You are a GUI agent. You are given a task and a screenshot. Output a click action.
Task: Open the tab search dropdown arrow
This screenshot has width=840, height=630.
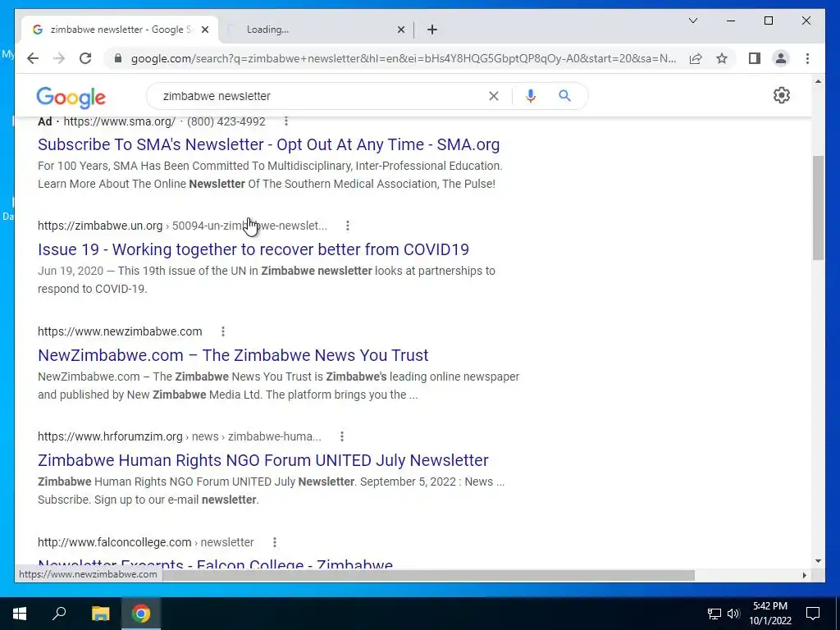pos(692,21)
